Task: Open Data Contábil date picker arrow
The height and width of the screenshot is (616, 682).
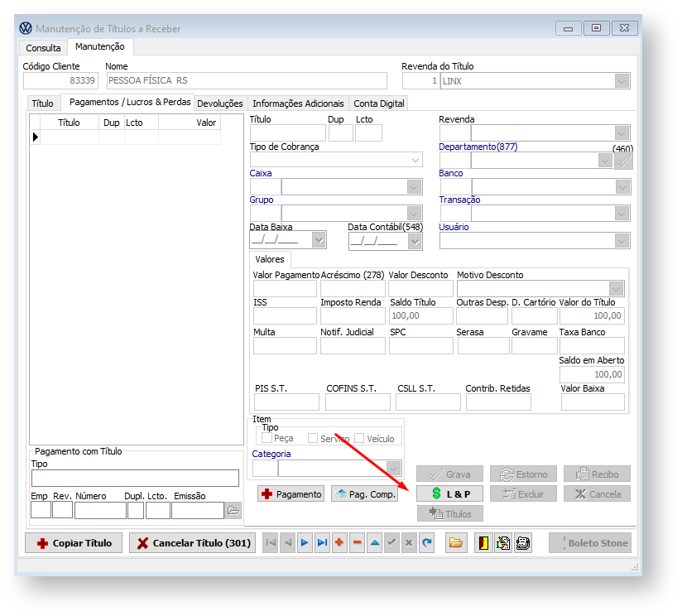Action: 415,242
